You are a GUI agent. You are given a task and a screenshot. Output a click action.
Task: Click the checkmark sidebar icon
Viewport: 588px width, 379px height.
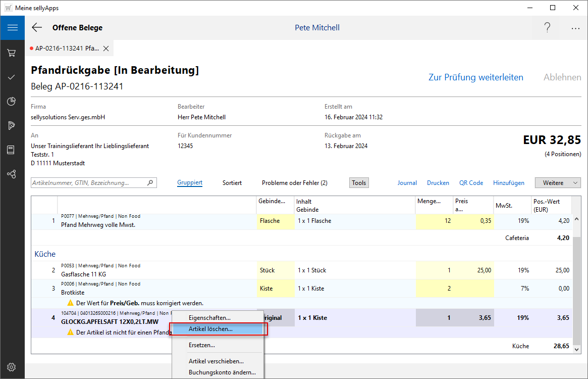coord(12,77)
